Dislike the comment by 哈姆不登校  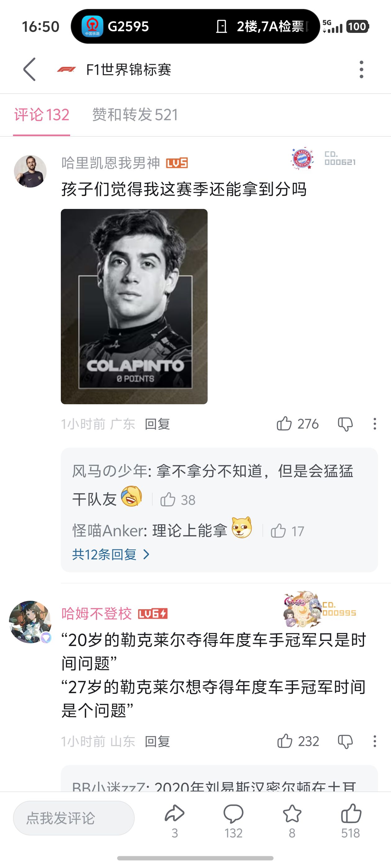(x=345, y=741)
